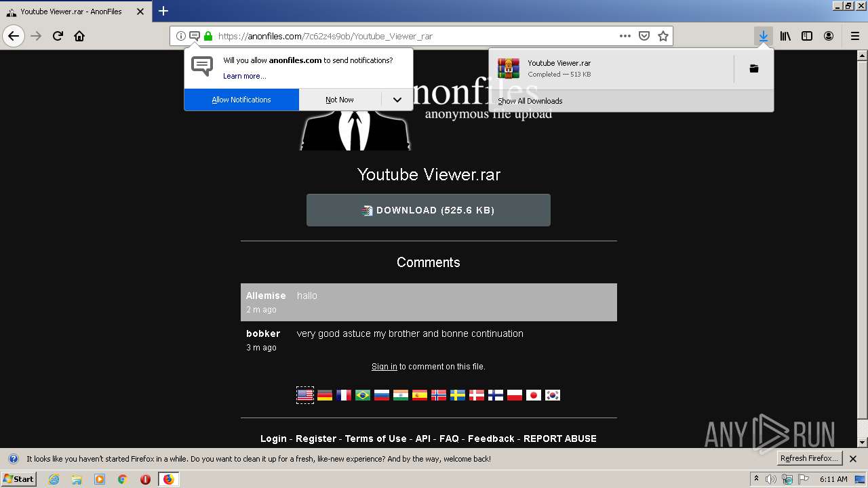Open Opera from the taskbar
The image size is (868, 488).
click(x=145, y=479)
